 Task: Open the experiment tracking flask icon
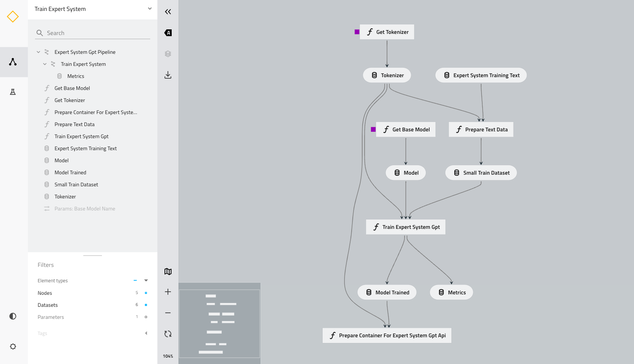point(13,92)
